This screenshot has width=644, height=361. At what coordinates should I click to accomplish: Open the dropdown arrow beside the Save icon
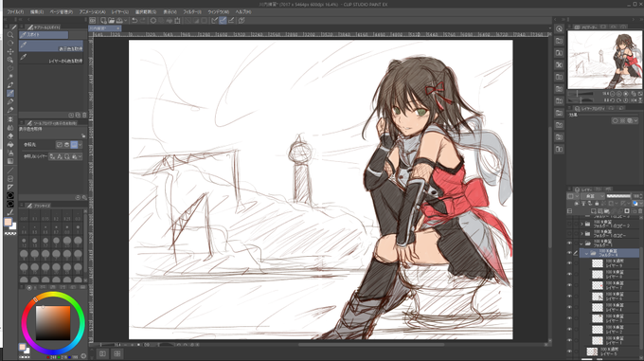126,20
